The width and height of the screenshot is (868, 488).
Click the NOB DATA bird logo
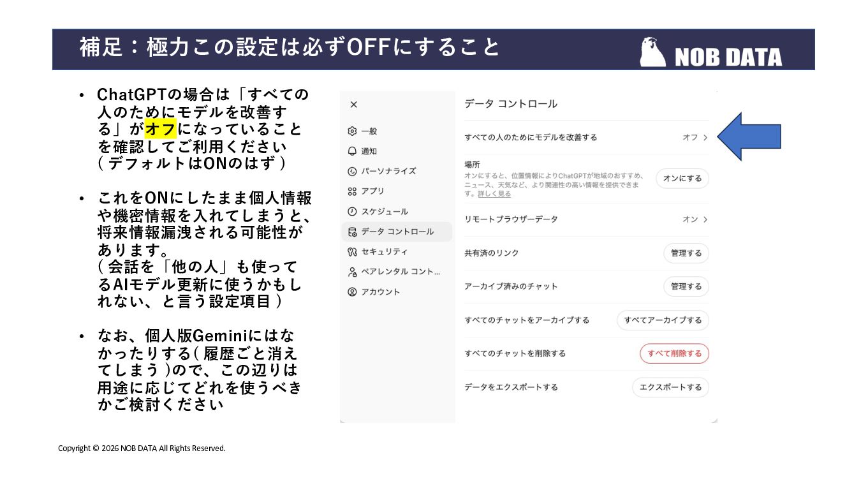[652, 52]
